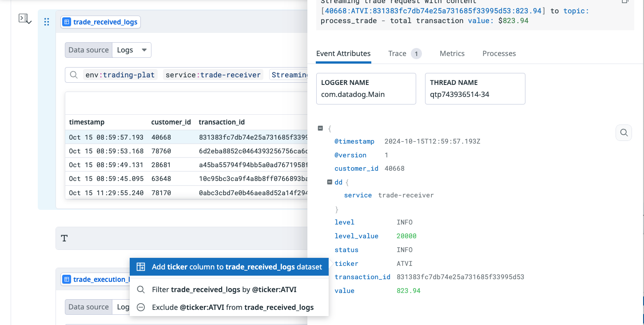Open the Metrics tab
Screen dimensions: 644x325
pos(452,53)
